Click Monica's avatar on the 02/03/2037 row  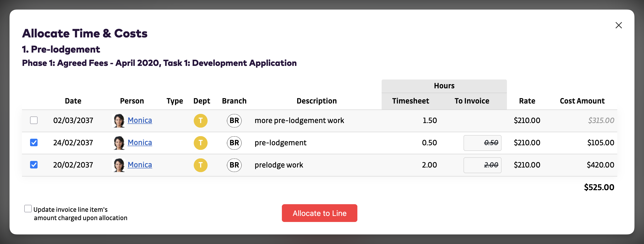119,121
